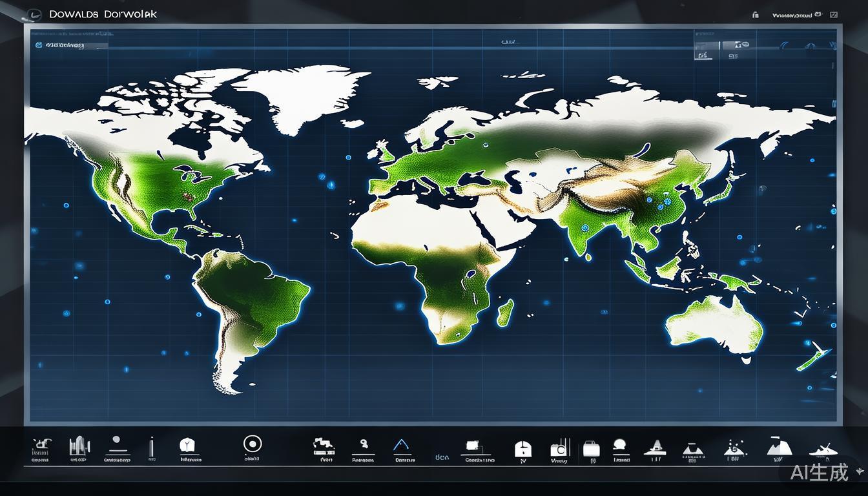This screenshot has height=496, width=868.
Task: Click the first factory-like icon in bottom-left toolbar
Action: (40, 445)
